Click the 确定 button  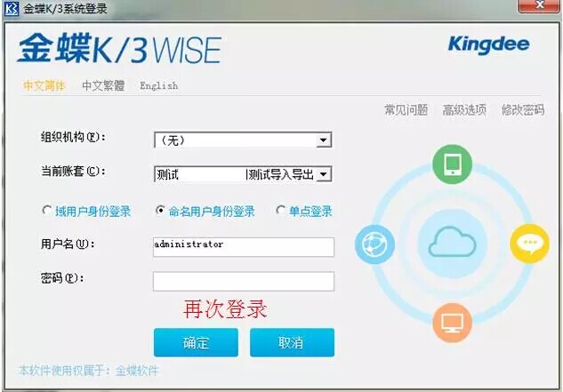pos(196,342)
